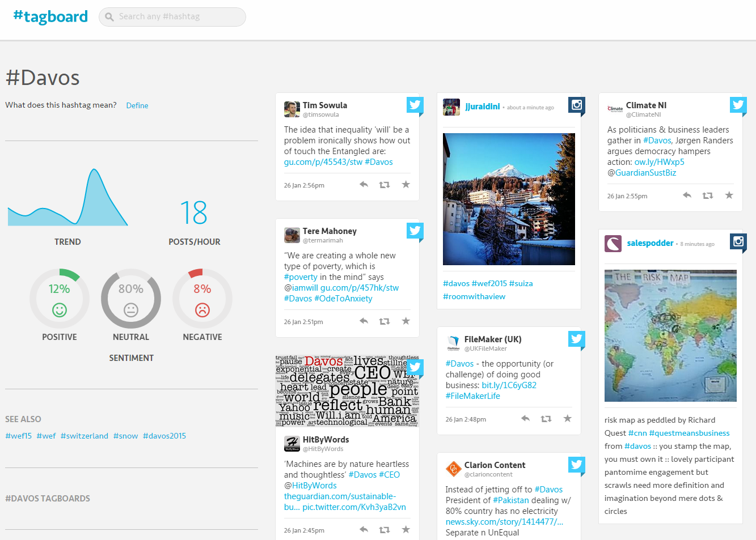Favorite Tim Sowula's tweet with star
This screenshot has width=756, height=540.
[406, 184]
